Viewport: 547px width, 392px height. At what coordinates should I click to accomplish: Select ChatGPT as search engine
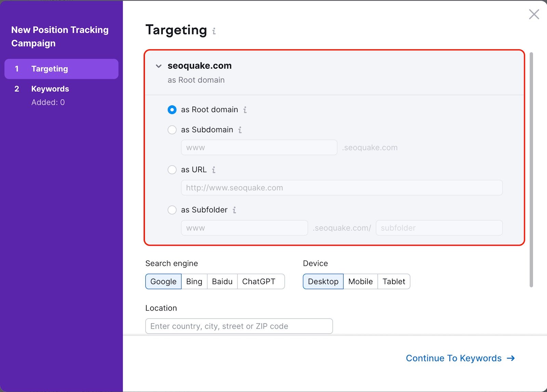259,282
